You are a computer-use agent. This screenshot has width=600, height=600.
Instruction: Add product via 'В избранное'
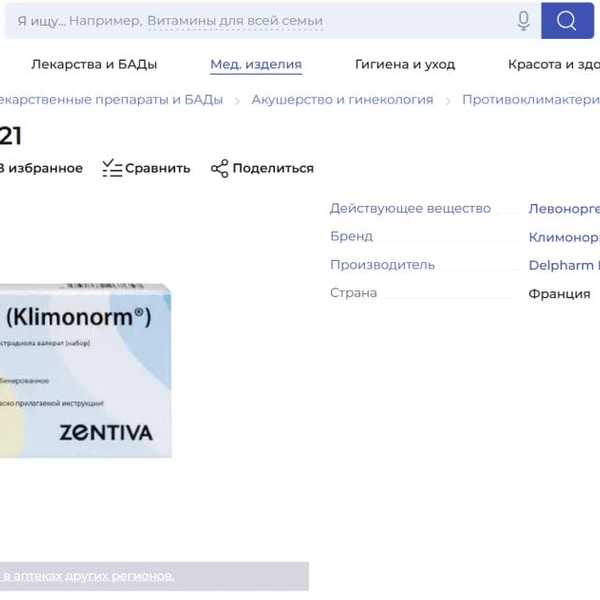pos(41,168)
